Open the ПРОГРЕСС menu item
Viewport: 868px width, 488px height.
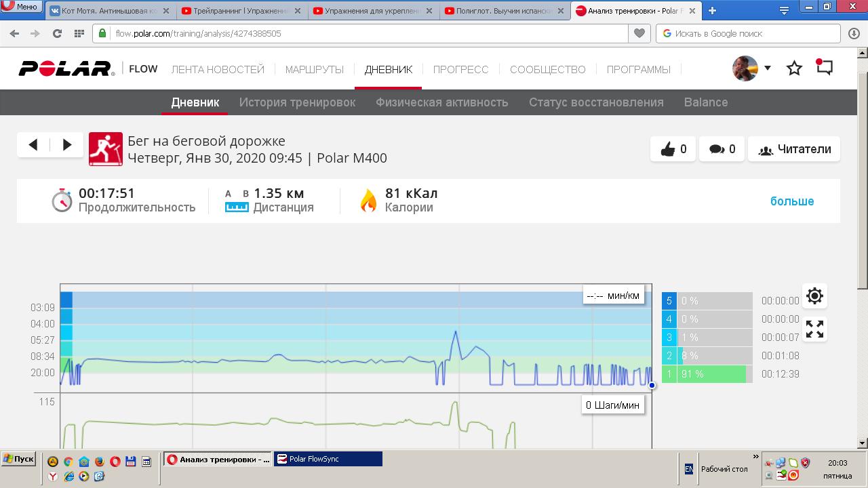[460, 69]
